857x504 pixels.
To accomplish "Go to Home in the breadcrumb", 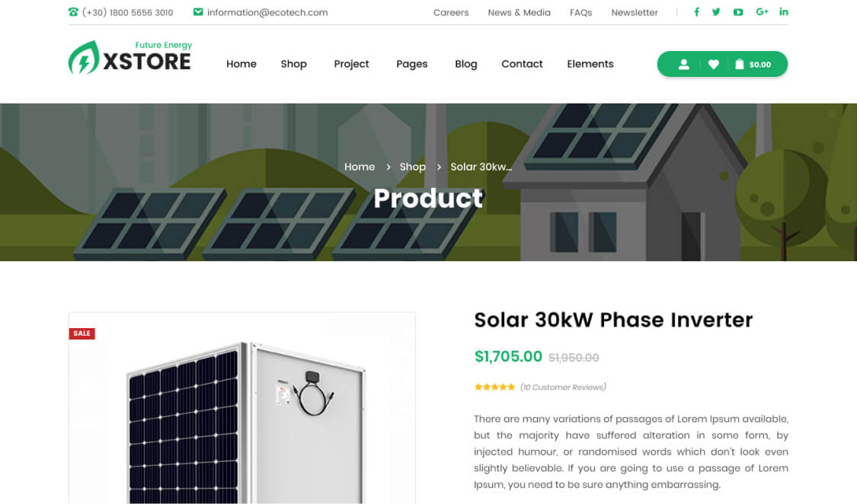I will coord(360,167).
